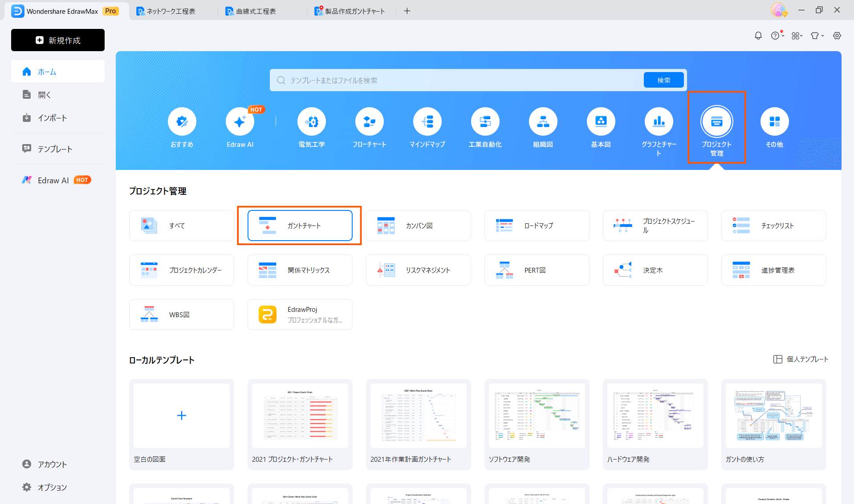This screenshot has height=504, width=854.
Task: Select the カンバン図 diagram type
Action: [418, 226]
